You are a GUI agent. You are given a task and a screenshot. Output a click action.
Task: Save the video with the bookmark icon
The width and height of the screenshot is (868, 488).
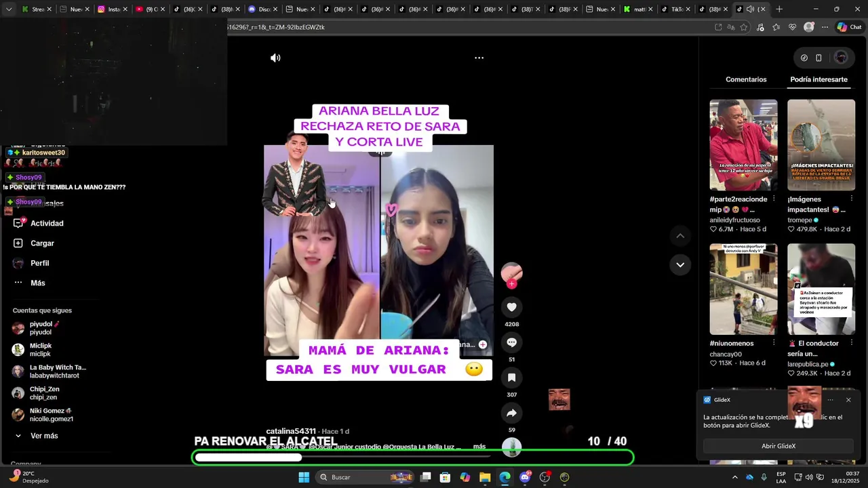point(512,378)
